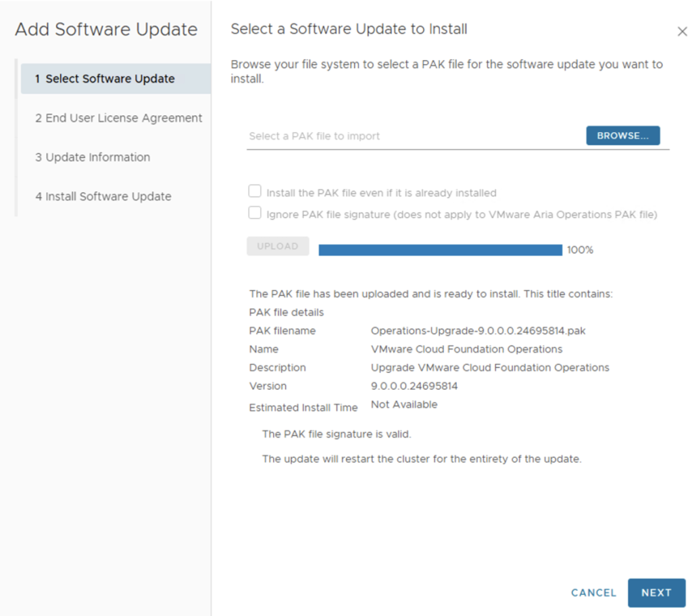Click the PAK uploaded and ready message

pyautogui.click(x=430, y=294)
